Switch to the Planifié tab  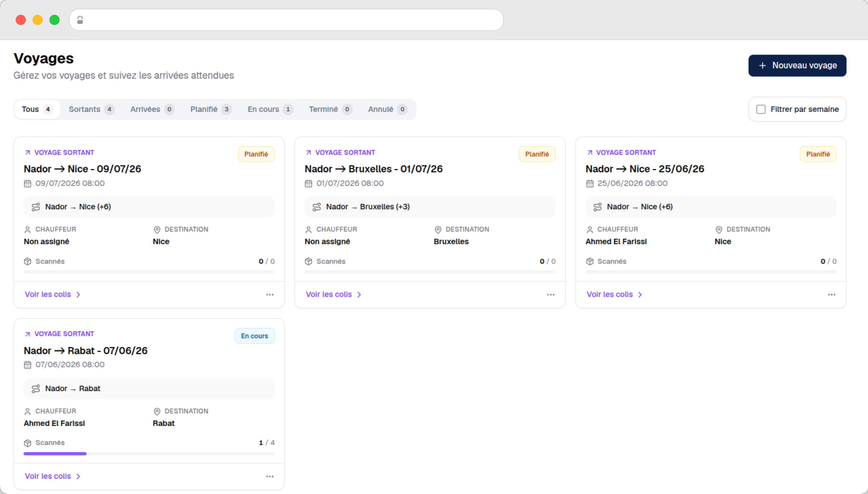click(x=211, y=109)
